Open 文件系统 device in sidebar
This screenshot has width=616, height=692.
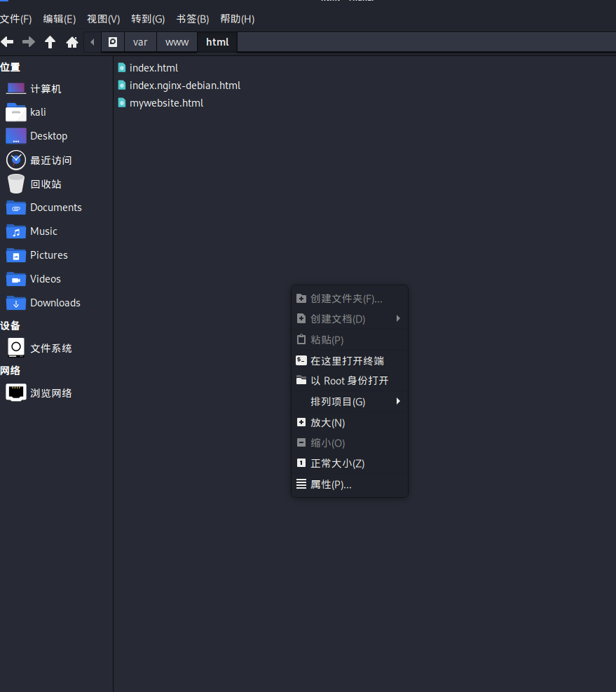[x=57, y=348]
